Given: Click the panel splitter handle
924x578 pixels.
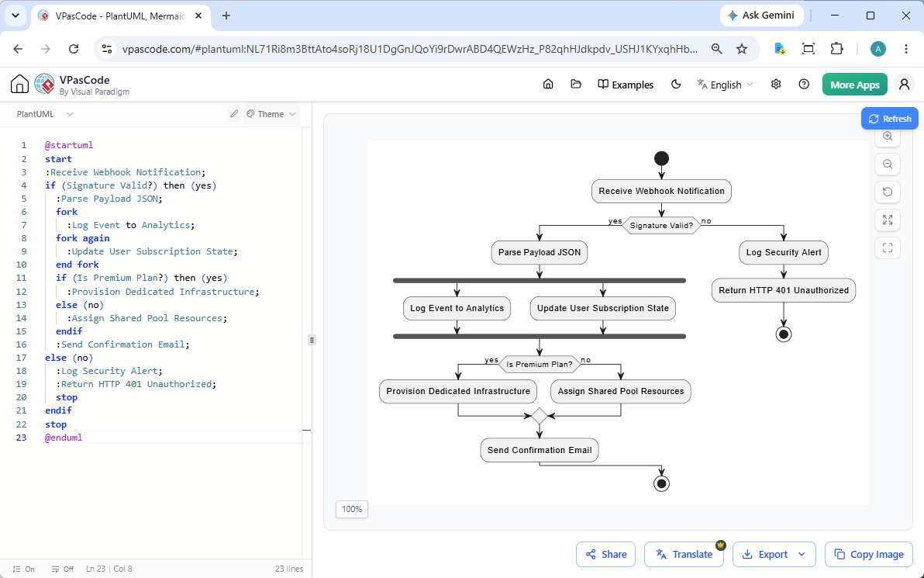Looking at the screenshot, I should click(x=312, y=340).
